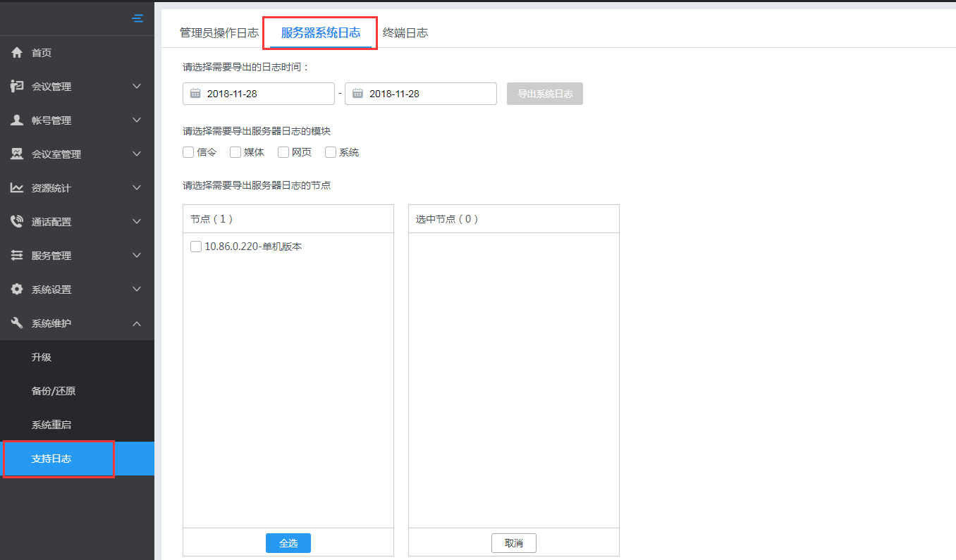The height and width of the screenshot is (560, 956).
Task: Open the 首页 menu item
Action: tap(77, 53)
